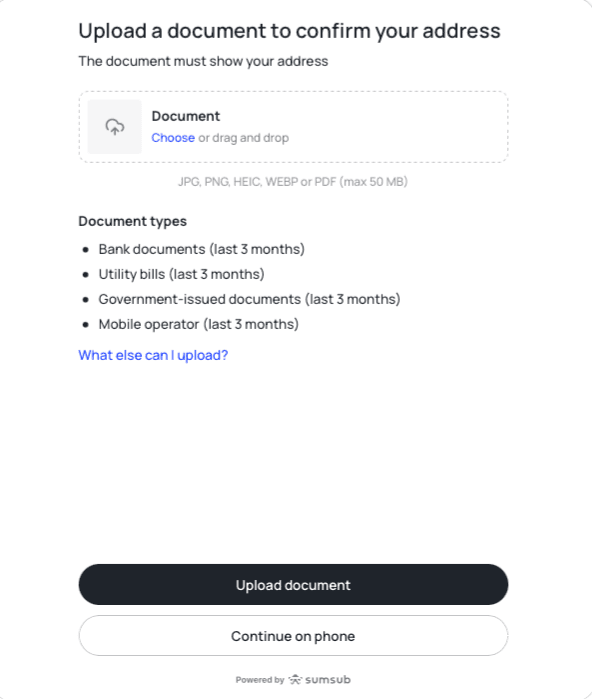Click the 'document must show your address' subtitle
Viewport: 592px width, 699px height.
(x=203, y=61)
